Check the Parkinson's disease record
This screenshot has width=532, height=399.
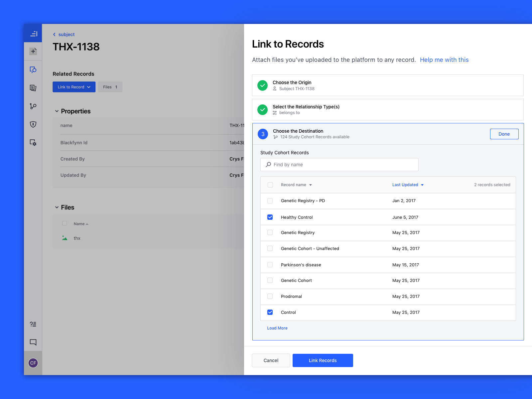(x=270, y=265)
